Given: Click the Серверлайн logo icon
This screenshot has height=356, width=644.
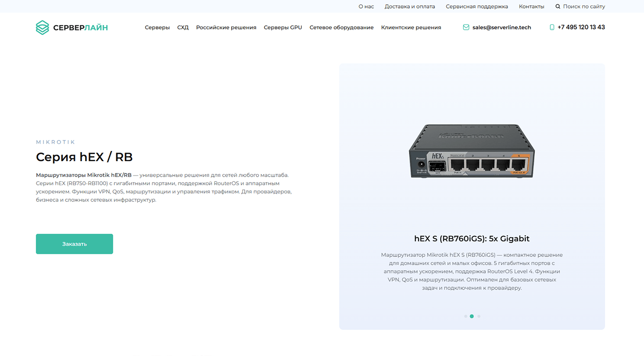Looking at the screenshot, I should 42,27.
